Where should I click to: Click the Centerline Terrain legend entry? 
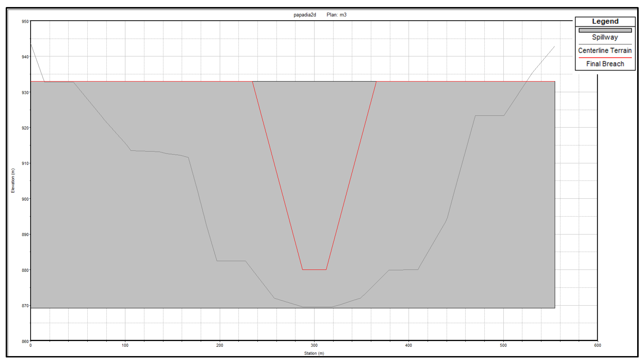pos(605,50)
